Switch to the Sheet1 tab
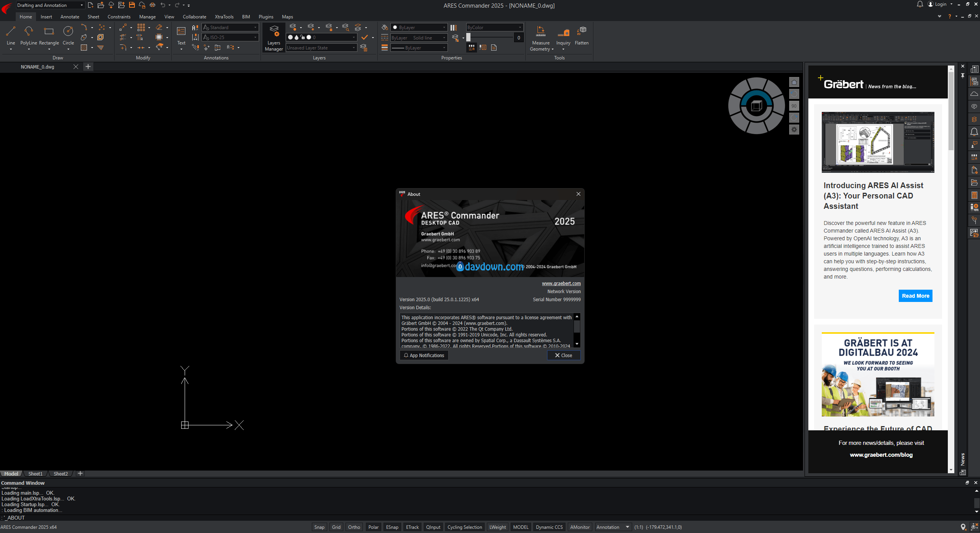The width and height of the screenshot is (980, 533). point(35,474)
